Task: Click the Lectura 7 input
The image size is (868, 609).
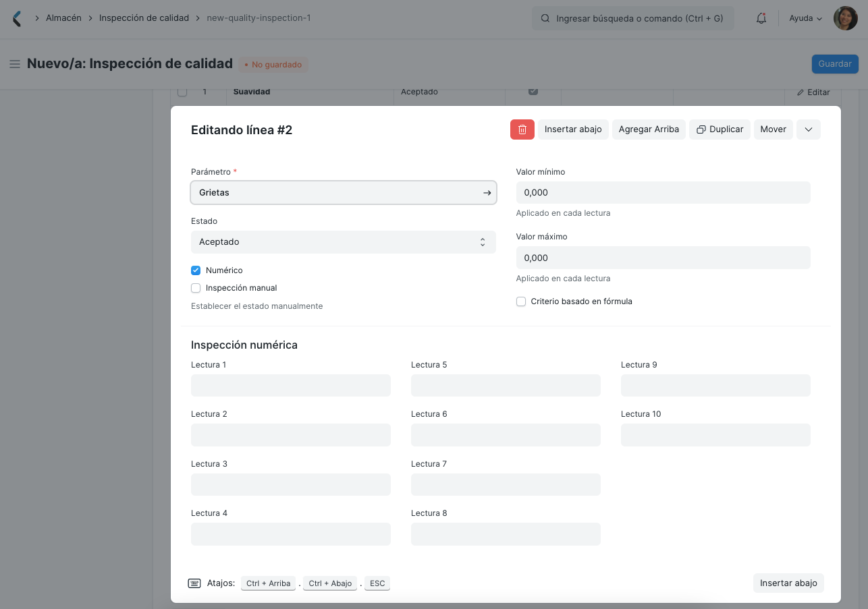Action: (506, 485)
